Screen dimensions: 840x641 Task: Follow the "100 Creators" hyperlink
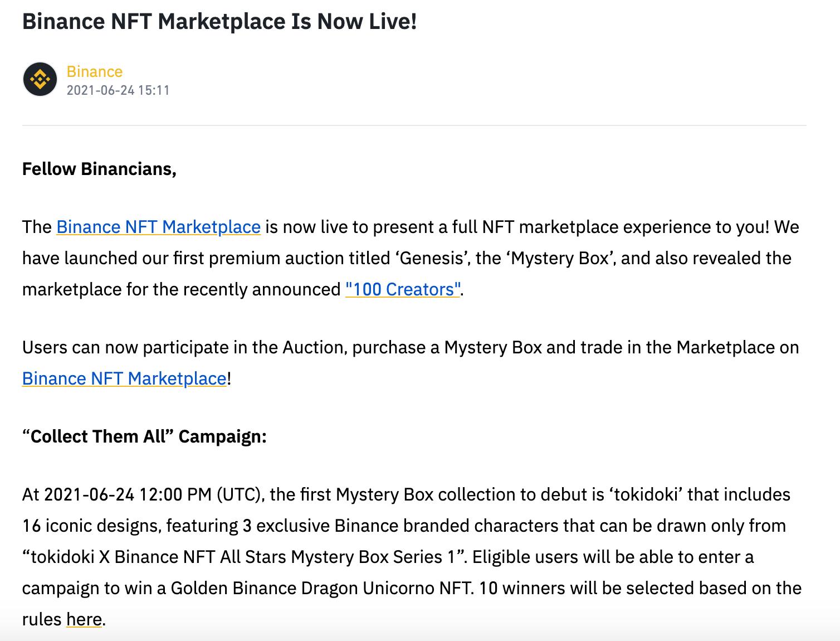tap(403, 290)
